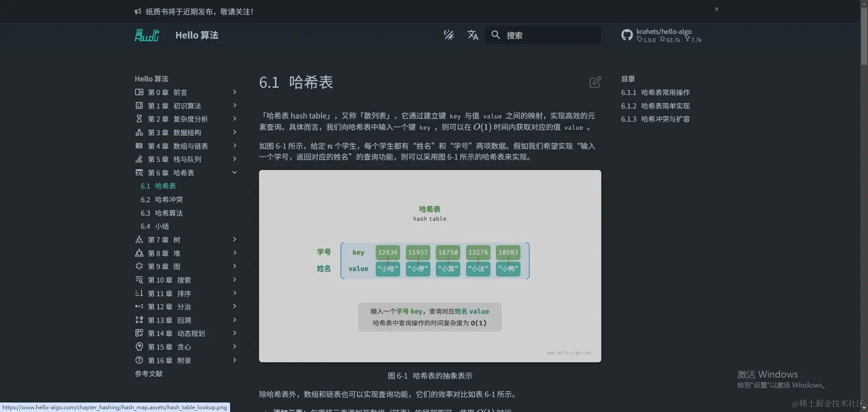Click into the 搜索 search field
This screenshot has height=412, width=868.
[543, 35]
